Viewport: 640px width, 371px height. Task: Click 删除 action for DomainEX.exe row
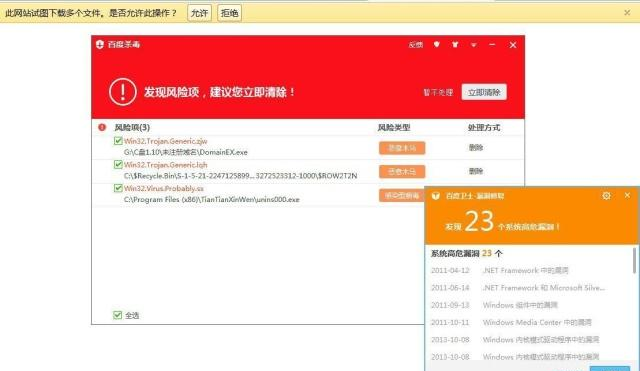(x=476, y=147)
